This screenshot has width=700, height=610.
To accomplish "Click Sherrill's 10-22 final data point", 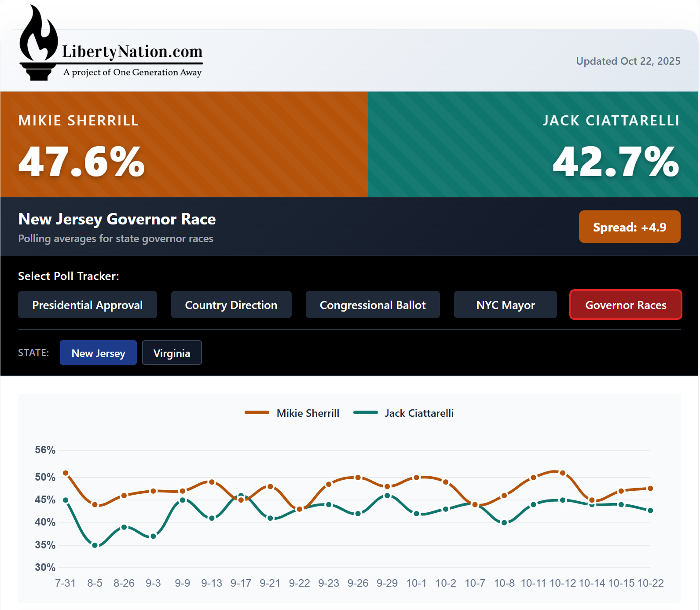I will 650,489.
